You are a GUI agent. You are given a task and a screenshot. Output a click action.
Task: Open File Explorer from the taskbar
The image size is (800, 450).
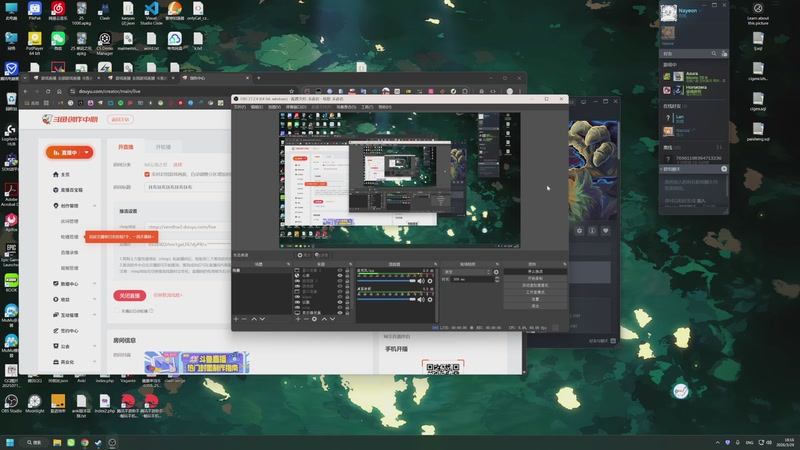pyautogui.click(x=57, y=442)
